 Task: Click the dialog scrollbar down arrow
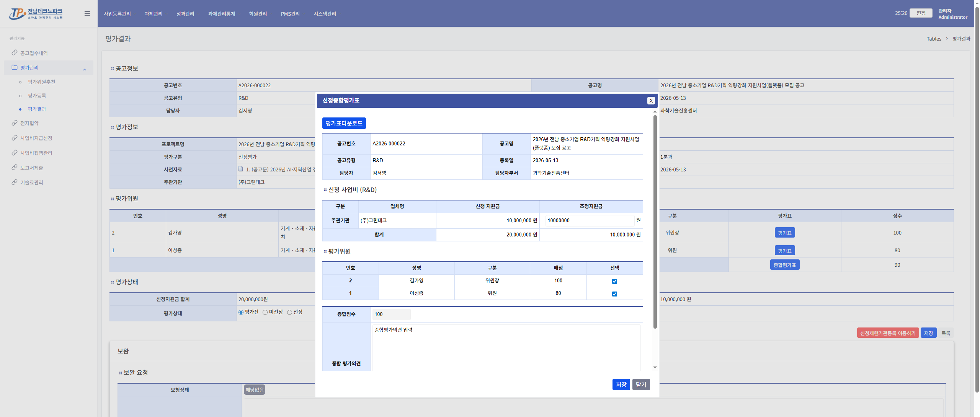[655, 367]
